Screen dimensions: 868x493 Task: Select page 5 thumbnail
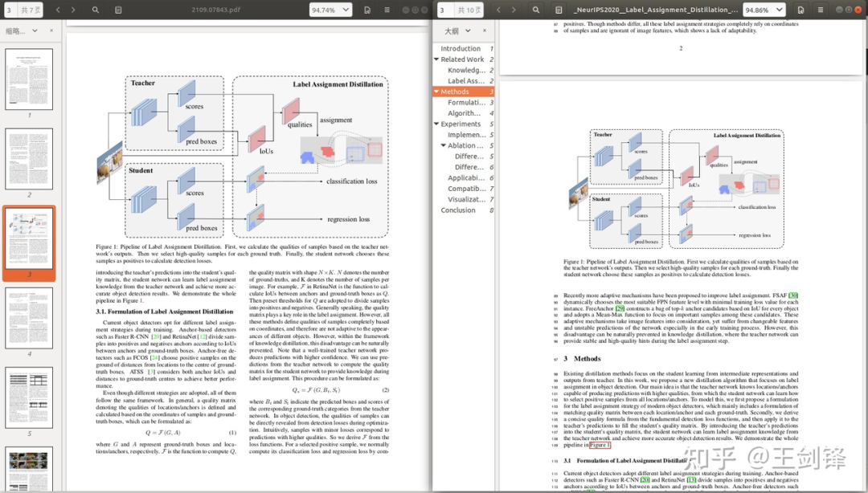coord(29,397)
